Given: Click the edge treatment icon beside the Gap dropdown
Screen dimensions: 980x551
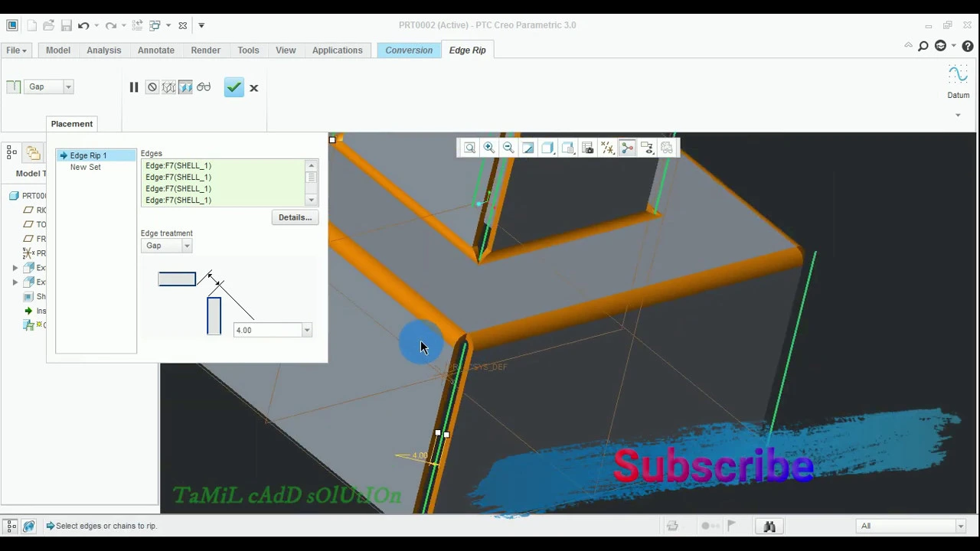Looking at the screenshot, I should pos(13,86).
